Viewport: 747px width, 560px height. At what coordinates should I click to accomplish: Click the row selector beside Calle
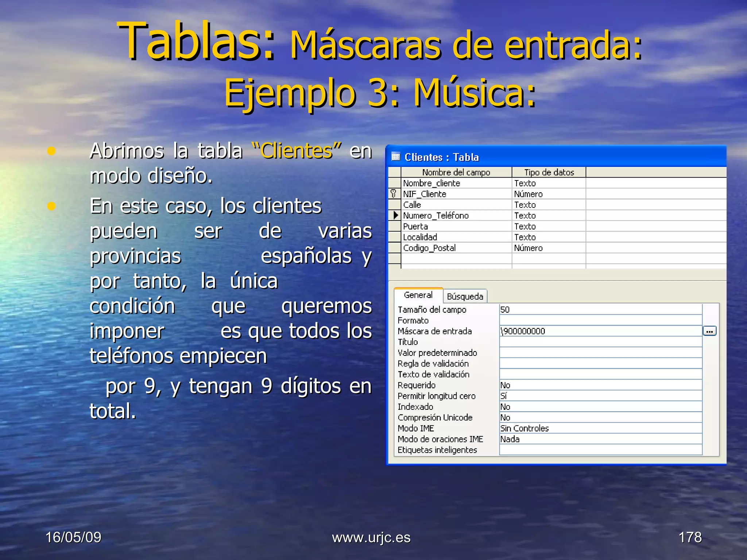pyautogui.click(x=395, y=205)
